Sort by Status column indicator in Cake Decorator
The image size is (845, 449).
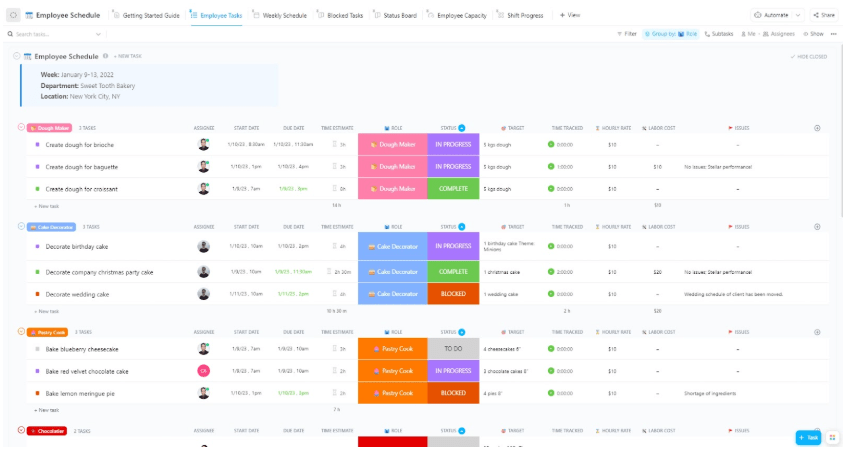click(462, 227)
